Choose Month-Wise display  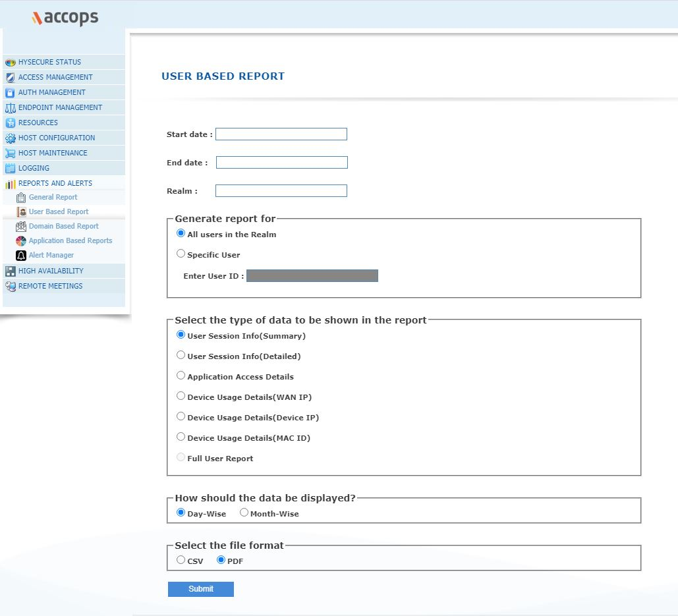[x=244, y=513]
